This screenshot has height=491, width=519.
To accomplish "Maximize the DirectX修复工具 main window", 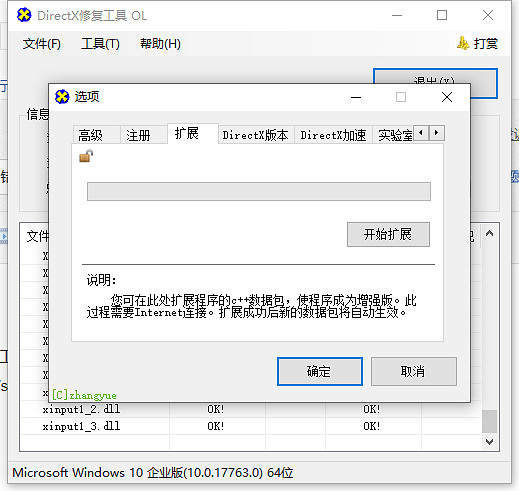I will [x=442, y=15].
